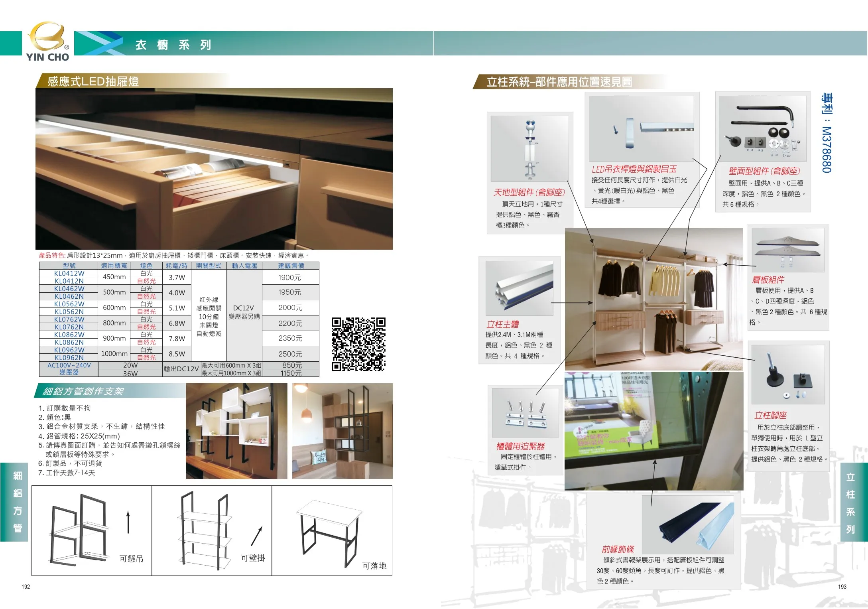
Task: Click the 層板組件 label
Action: coord(768,280)
